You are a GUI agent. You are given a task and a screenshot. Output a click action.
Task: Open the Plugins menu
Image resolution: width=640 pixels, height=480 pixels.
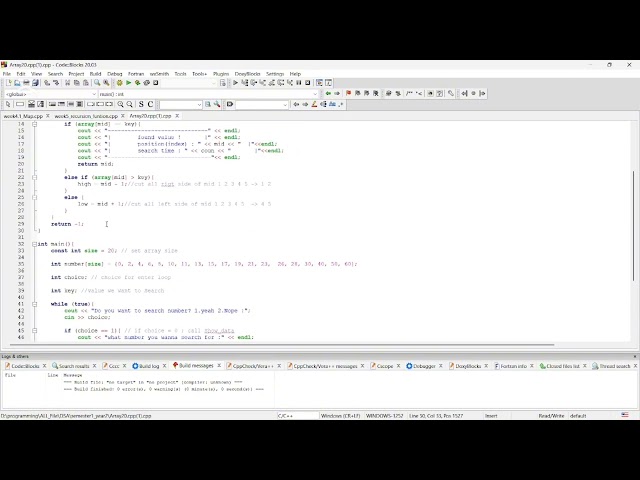click(221, 74)
